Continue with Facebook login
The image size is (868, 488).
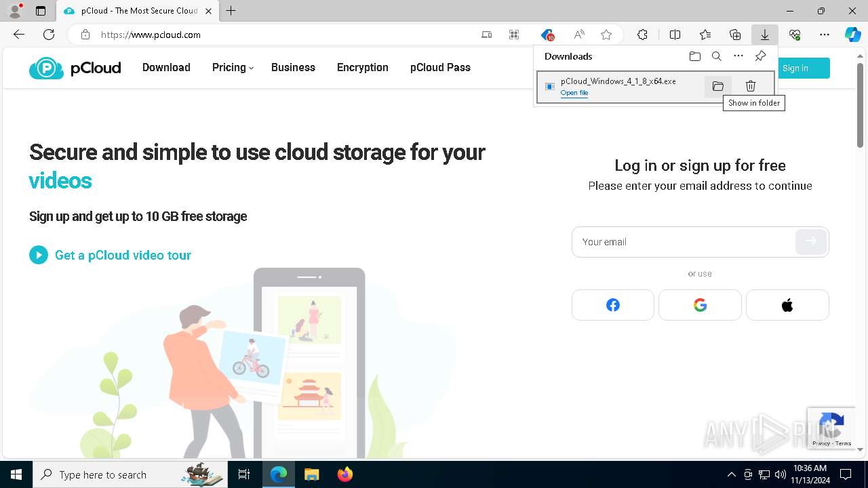coord(613,305)
